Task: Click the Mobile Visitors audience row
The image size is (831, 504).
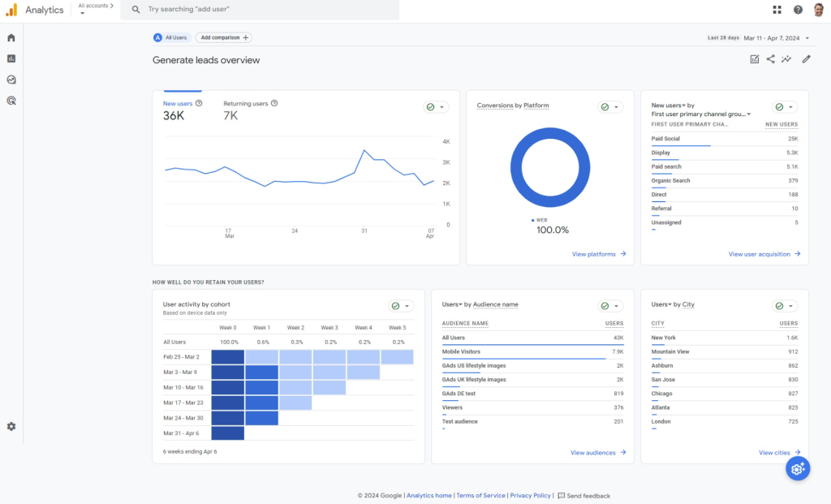Action: (x=532, y=352)
